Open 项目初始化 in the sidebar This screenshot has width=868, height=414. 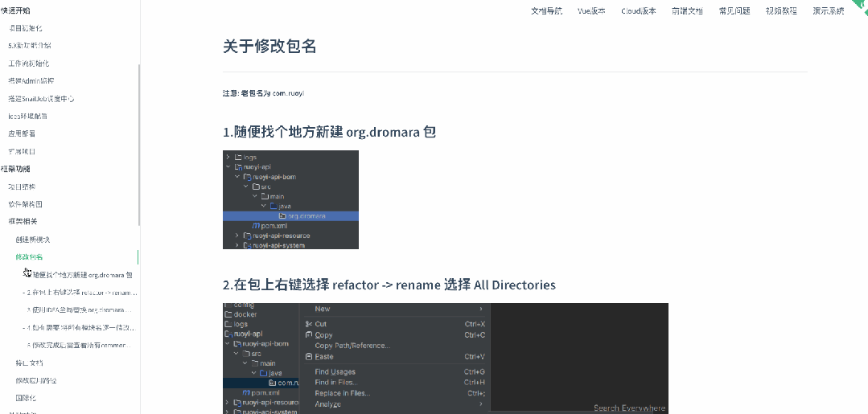(x=33, y=28)
